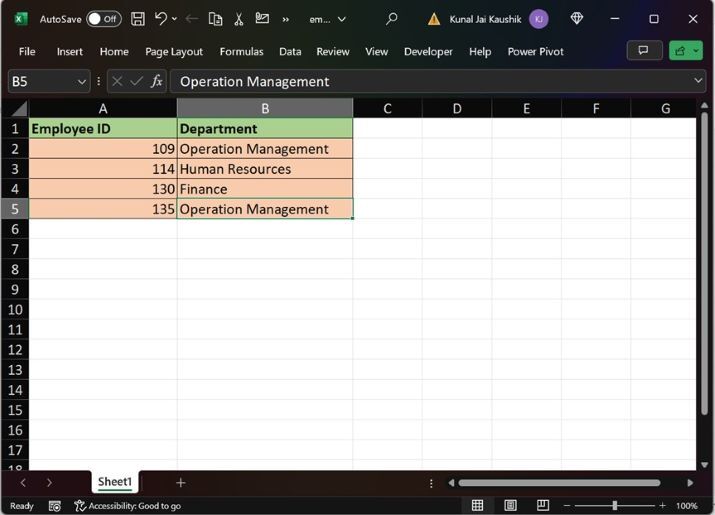Click the Save icon in the toolbar

[x=138, y=19]
